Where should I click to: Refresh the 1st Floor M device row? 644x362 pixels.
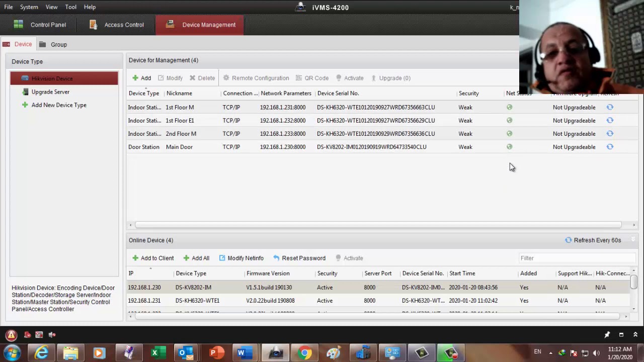[x=610, y=107]
